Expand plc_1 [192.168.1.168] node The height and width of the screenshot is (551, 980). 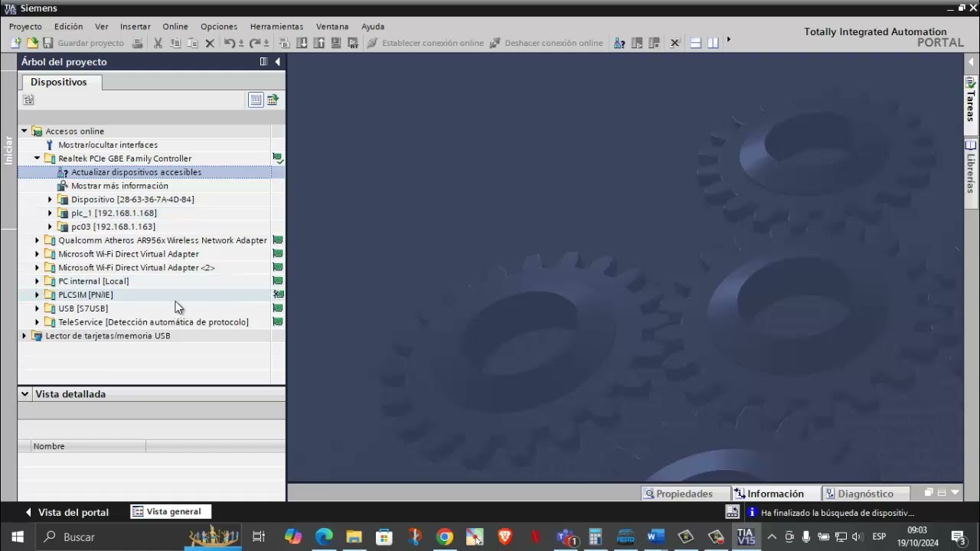[50, 214]
